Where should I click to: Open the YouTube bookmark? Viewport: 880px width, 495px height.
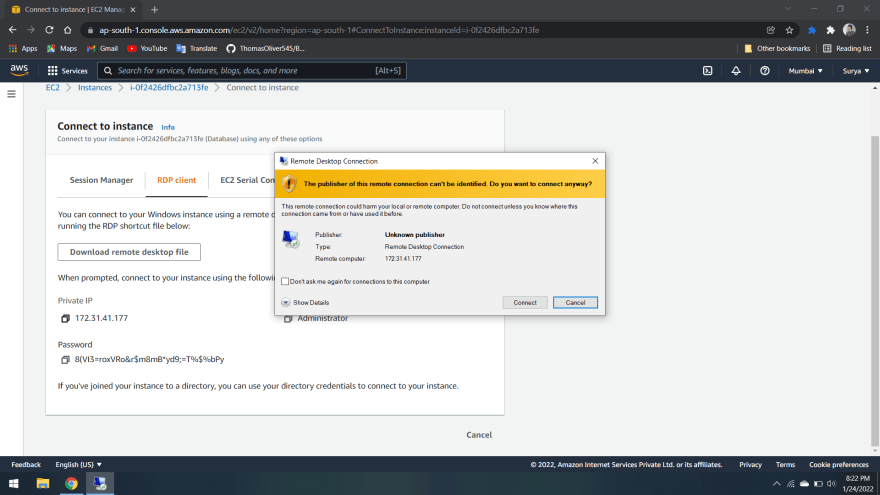(147, 48)
